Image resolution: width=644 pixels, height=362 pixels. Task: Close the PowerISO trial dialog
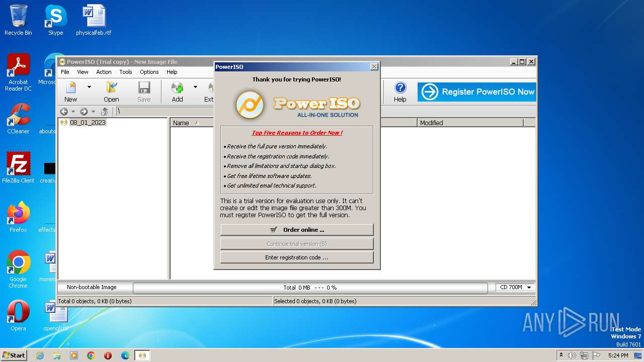tap(374, 66)
